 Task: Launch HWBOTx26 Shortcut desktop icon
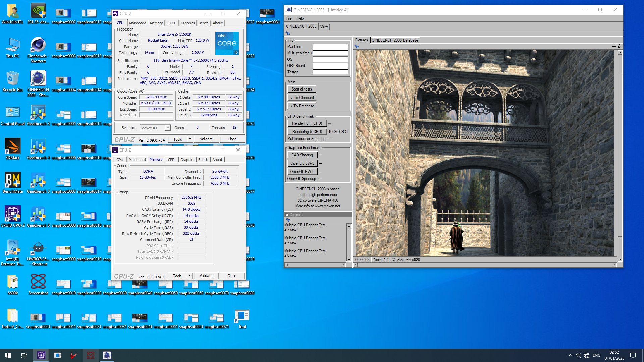point(38,253)
